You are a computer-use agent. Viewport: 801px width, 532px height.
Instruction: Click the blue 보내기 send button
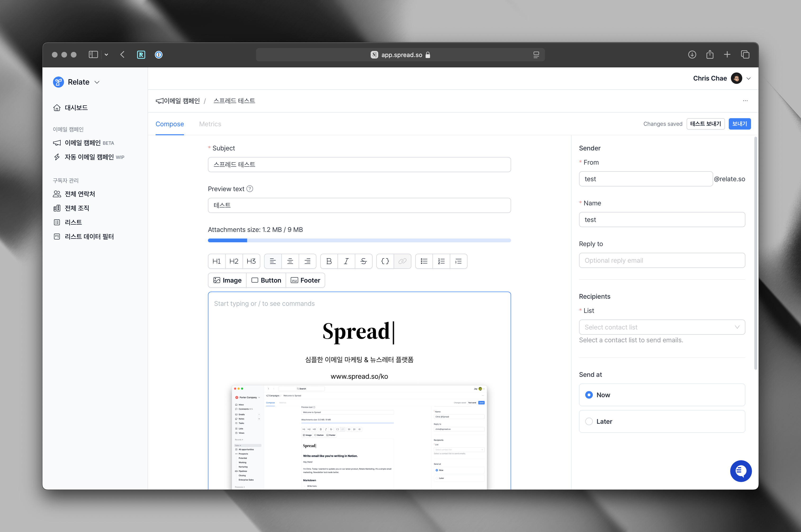coord(739,124)
